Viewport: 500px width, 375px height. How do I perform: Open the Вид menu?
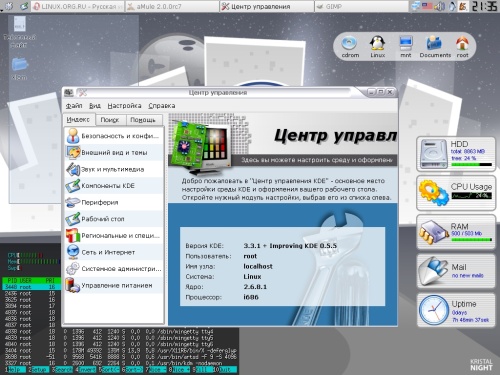coord(95,106)
